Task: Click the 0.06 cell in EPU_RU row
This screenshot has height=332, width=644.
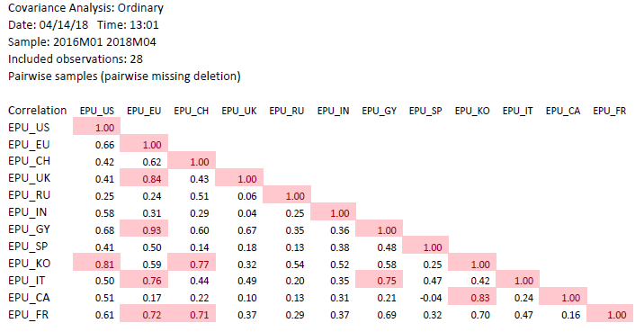Action: [x=247, y=196]
